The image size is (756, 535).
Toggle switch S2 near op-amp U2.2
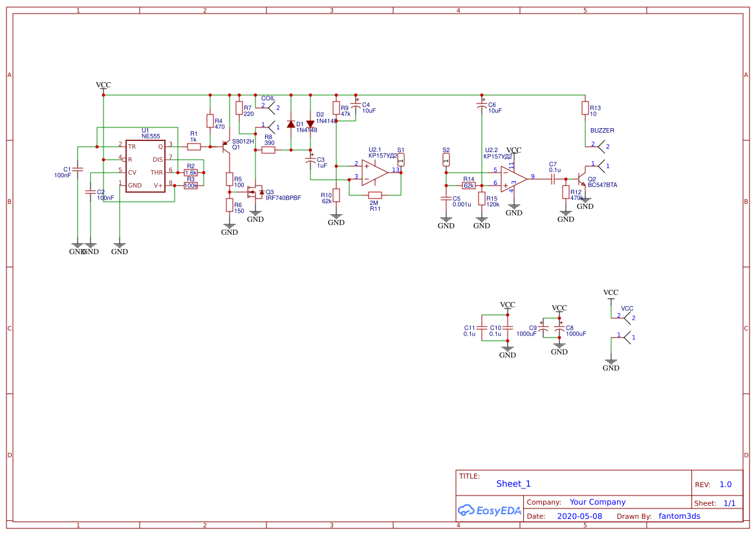coord(446,160)
